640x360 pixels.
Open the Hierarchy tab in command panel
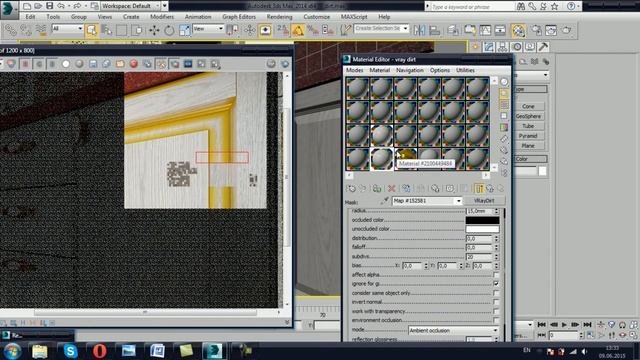[x=502, y=47]
